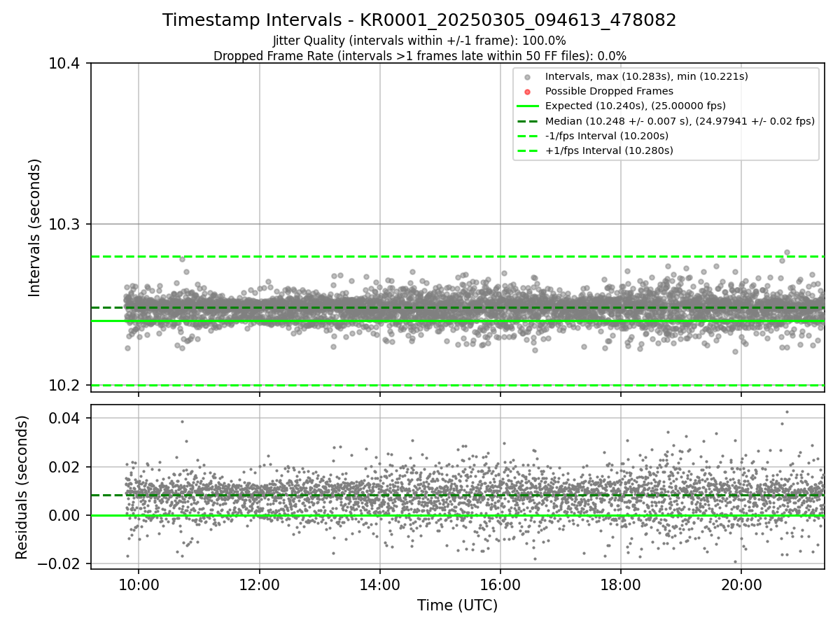Click legend entry '-1/fps Interval (10.200s)'
840x630 pixels.
606,136
